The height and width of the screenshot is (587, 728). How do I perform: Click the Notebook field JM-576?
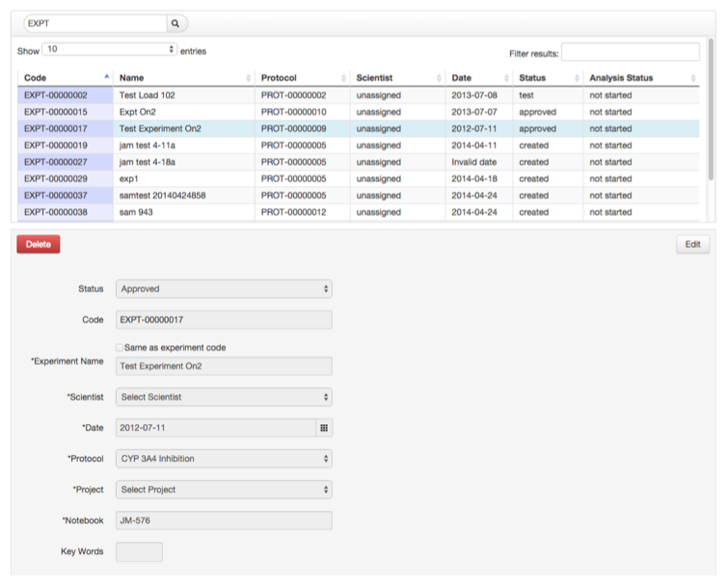tap(224, 520)
